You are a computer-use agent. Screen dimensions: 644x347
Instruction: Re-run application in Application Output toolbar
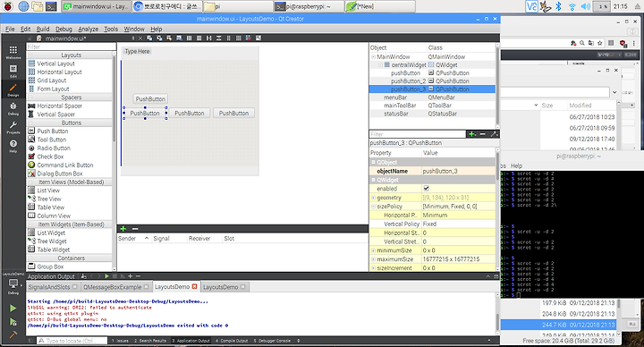coord(106,276)
